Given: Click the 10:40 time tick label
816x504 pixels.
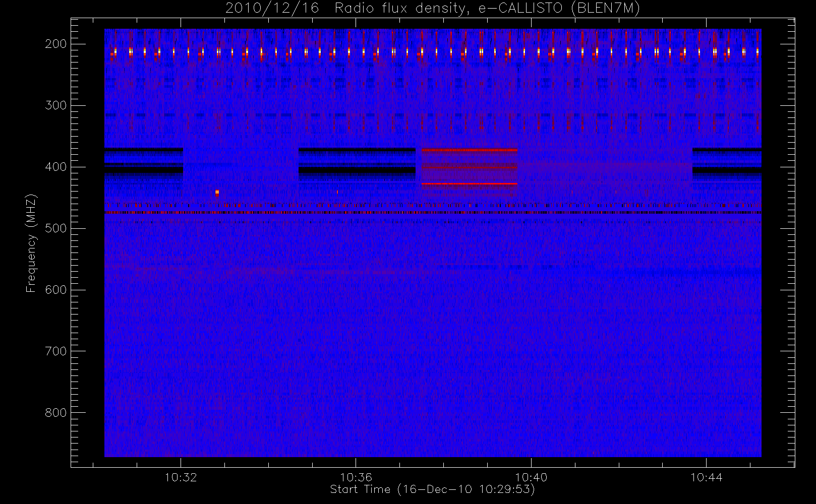Looking at the screenshot, I should pyautogui.click(x=531, y=477).
